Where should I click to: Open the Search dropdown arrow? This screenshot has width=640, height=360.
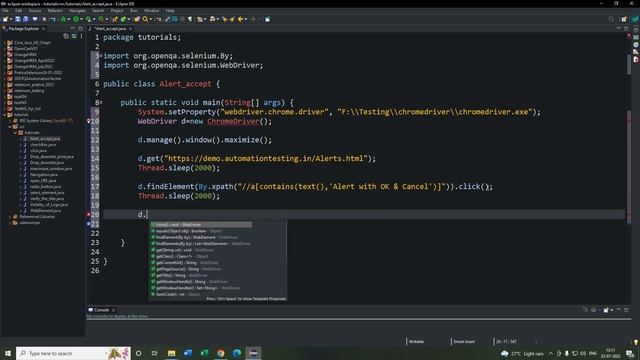[x=150, y=19]
